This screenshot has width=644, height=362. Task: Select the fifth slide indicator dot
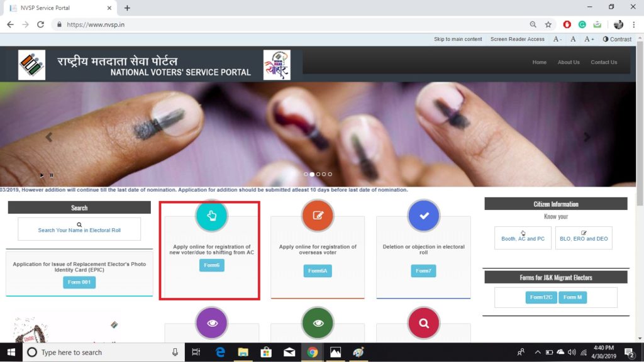(330, 174)
